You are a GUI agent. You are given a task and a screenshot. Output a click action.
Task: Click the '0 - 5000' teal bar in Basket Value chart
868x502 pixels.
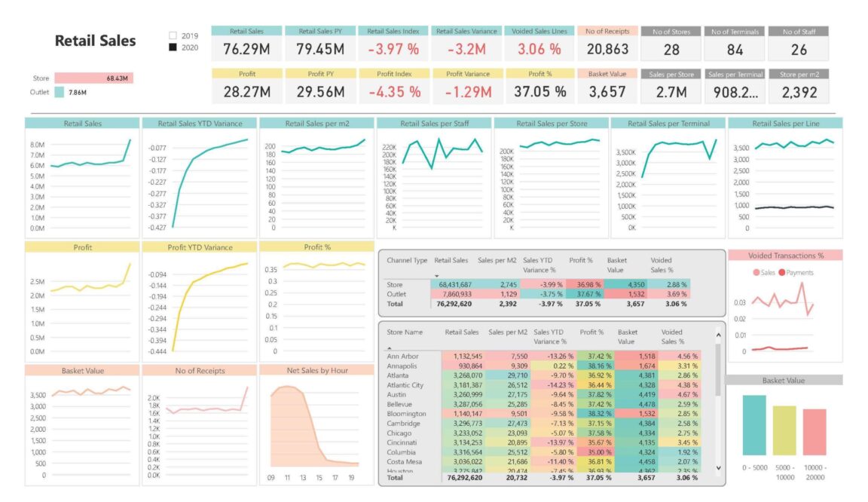tap(754, 424)
